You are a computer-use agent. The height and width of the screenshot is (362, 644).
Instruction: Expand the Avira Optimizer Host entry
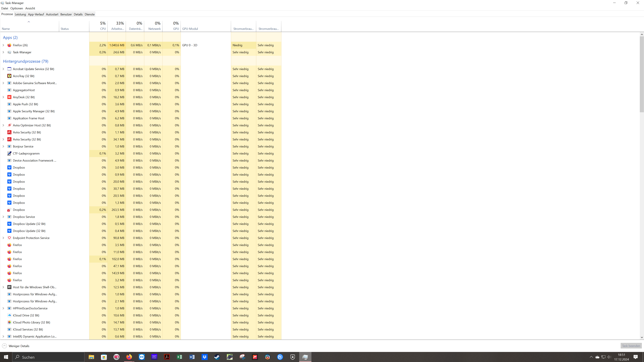click(x=3, y=125)
